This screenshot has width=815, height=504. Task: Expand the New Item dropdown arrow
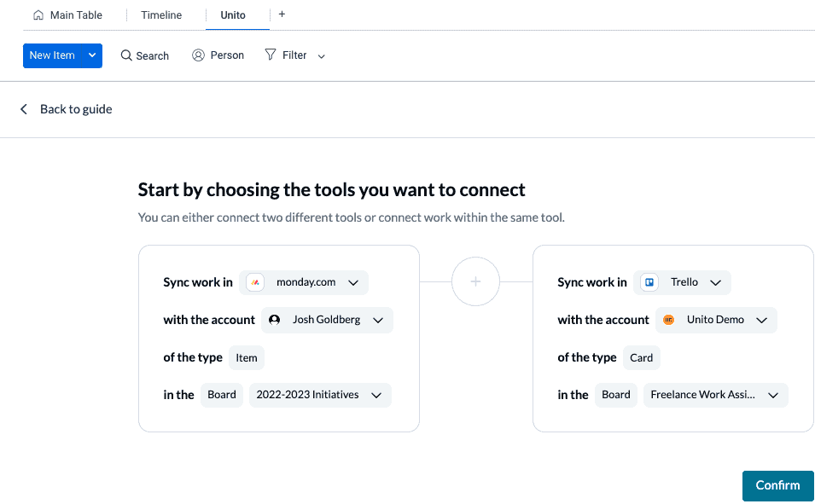(x=92, y=55)
